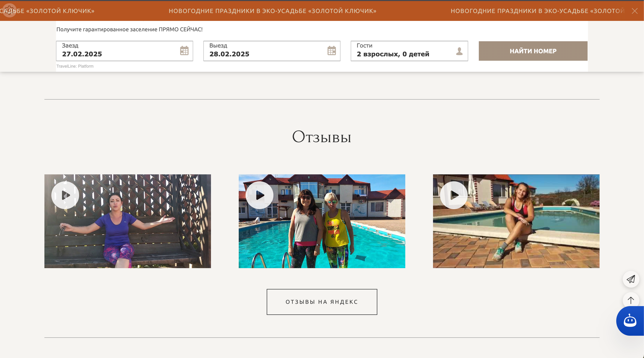The height and width of the screenshot is (358, 644).
Task: Play the first review video
Action: [65, 195]
